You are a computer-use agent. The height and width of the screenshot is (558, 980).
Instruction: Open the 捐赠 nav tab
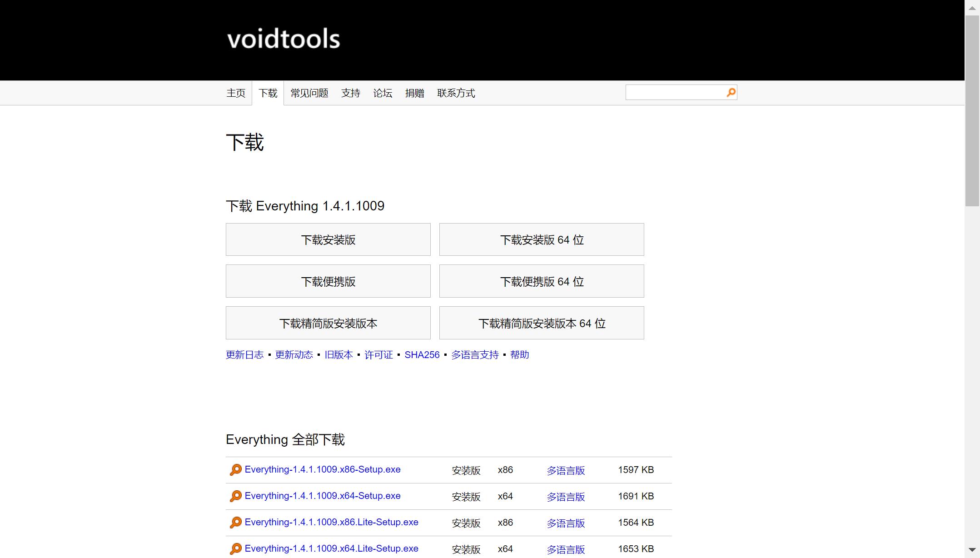point(415,93)
